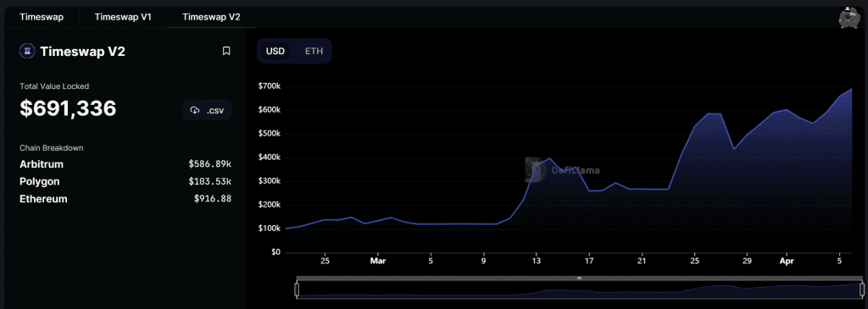This screenshot has width=868, height=309.
Task: Click the $103.53k Polygon value
Action: [210, 181]
